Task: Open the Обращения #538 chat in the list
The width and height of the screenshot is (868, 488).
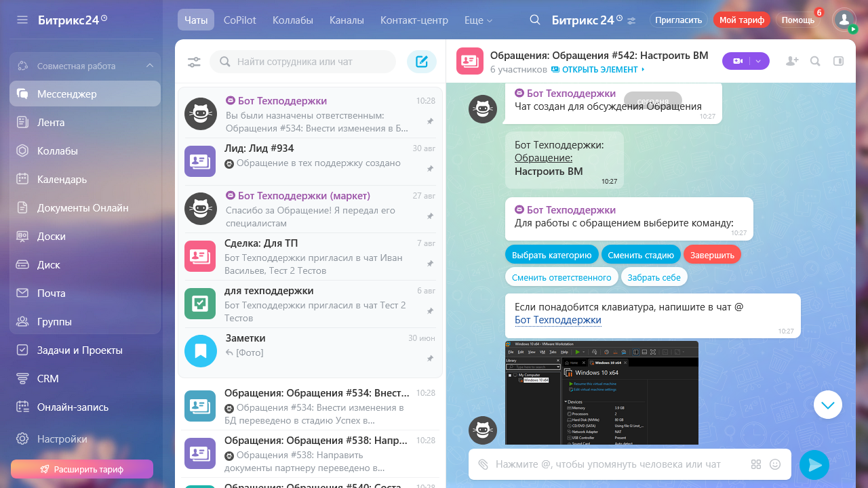Action: (310, 454)
